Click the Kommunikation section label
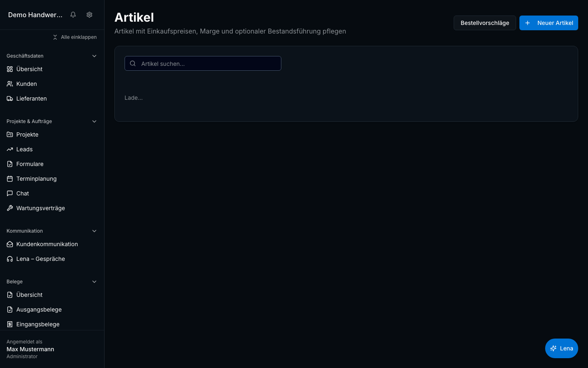Viewport: 588px width, 368px height. pyautogui.click(x=24, y=231)
